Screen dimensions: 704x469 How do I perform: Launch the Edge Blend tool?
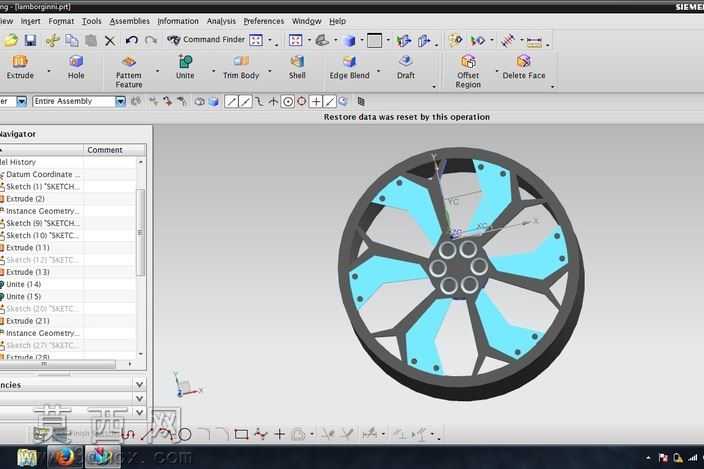pyautogui.click(x=349, y=67)
